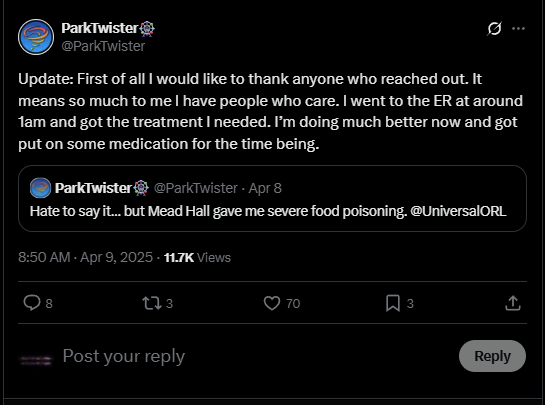Click the gray Reply button
Image resolution: width=545 pixels, height=405 pixels.
[x=492, y=356]
